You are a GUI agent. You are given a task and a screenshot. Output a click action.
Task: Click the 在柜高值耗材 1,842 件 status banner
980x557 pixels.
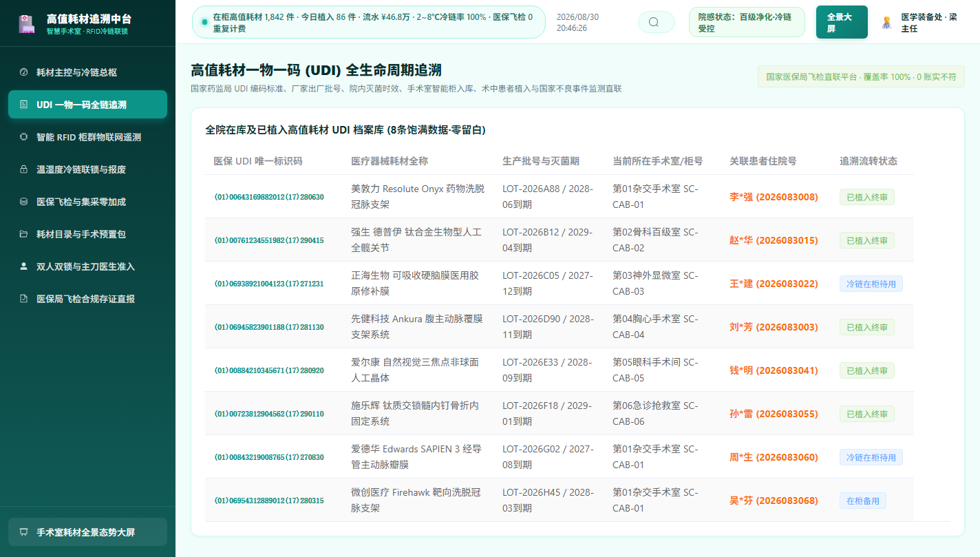(368, 22)
